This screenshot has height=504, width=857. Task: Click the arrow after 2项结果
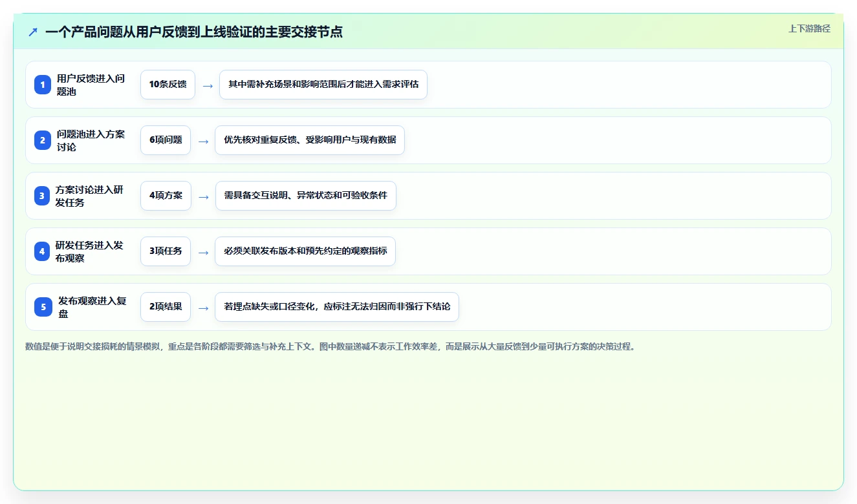coord(203,308)
